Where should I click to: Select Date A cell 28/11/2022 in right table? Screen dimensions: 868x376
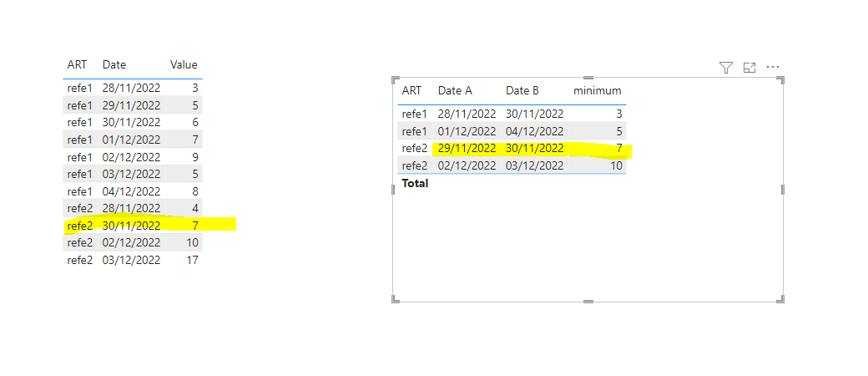[467, 114]
